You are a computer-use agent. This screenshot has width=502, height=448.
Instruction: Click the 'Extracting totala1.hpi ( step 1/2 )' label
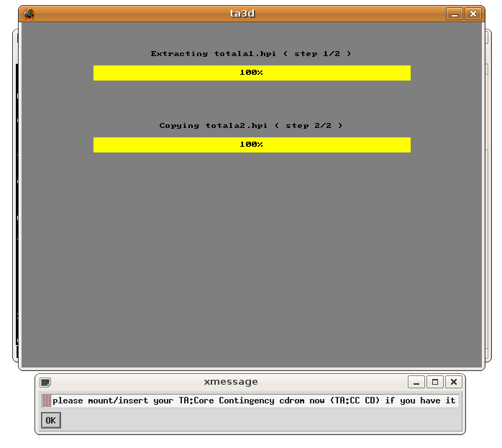pos(251,54)
